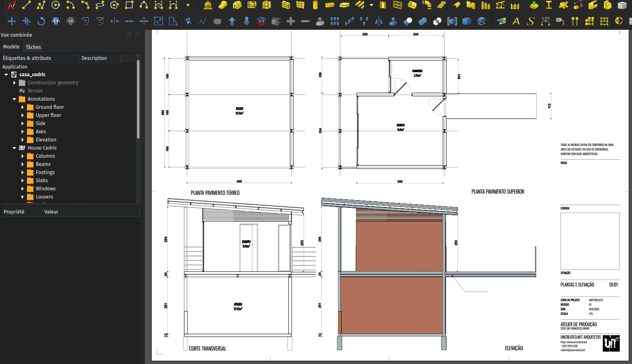Click the Valeur column header
The height and width of the screenshot is (364, 632).
point(91,212)
